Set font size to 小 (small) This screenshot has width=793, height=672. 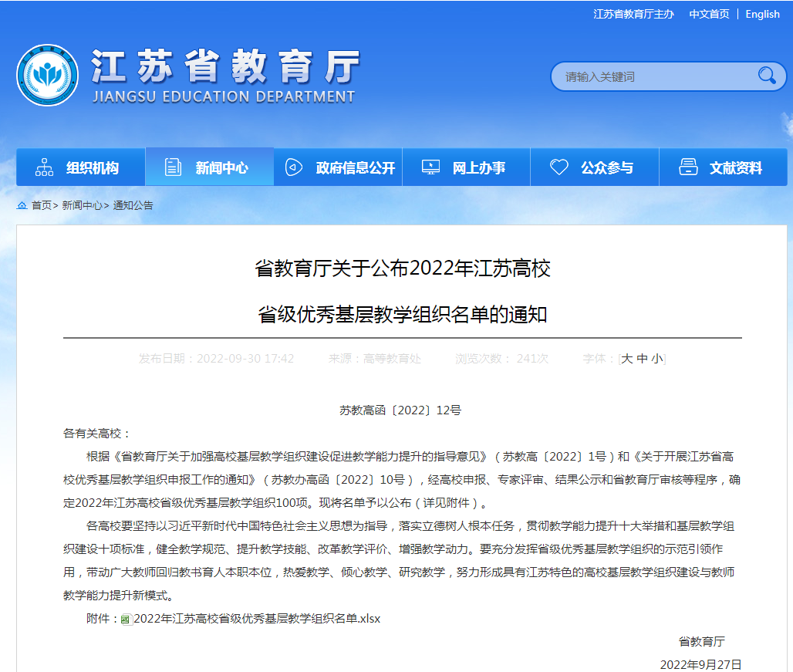[656, 359]
